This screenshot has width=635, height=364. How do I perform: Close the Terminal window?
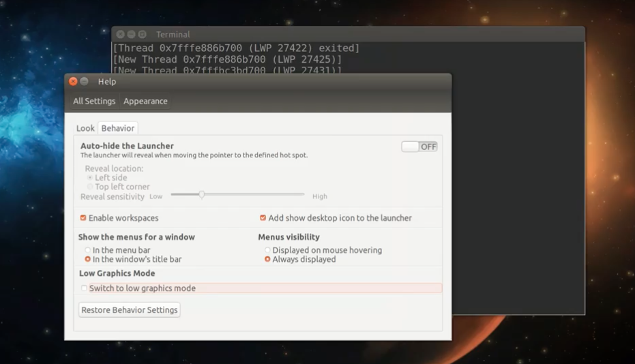121,35
